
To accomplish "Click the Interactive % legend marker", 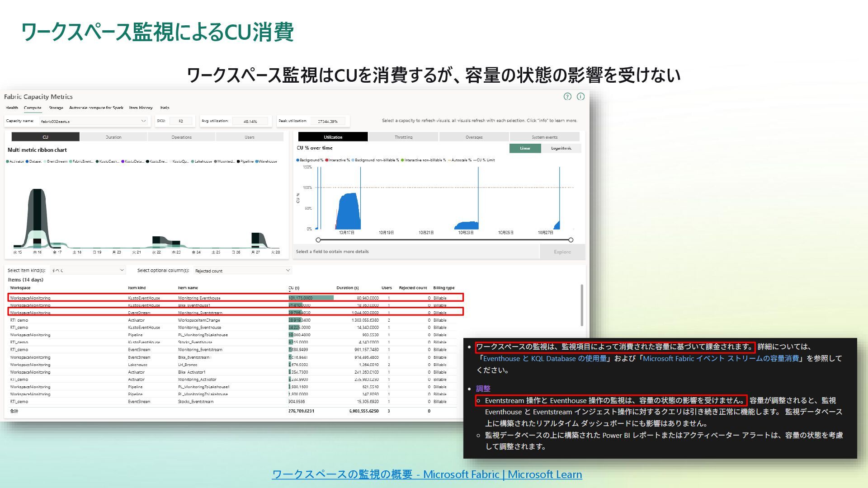I will [327, 160].
